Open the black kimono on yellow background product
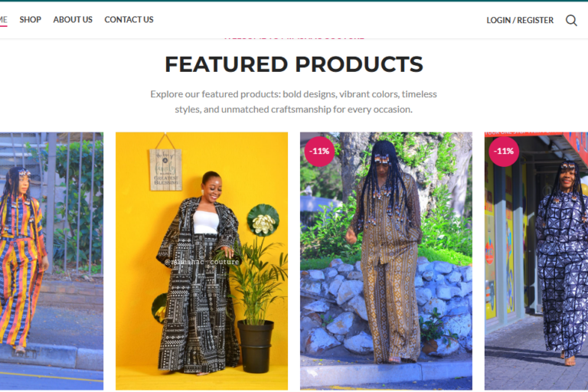Viewport: 588px width, 392px height. [202, 261]
